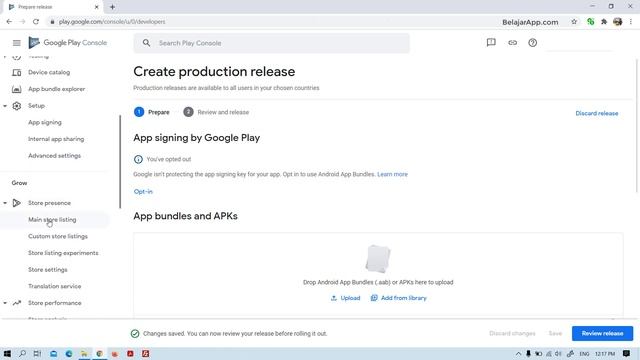
Task: Close the Prepare release tab
Action: click(96, 7)
